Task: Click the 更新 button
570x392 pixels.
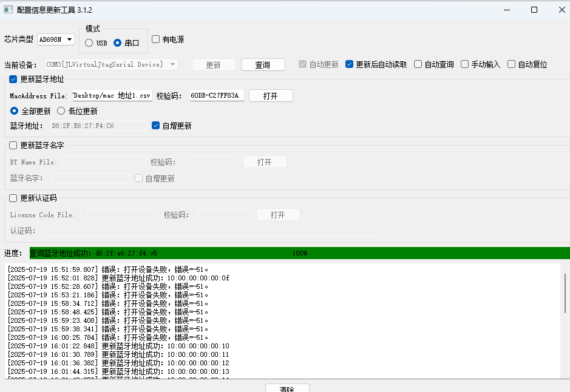Action: click(214, 65)
